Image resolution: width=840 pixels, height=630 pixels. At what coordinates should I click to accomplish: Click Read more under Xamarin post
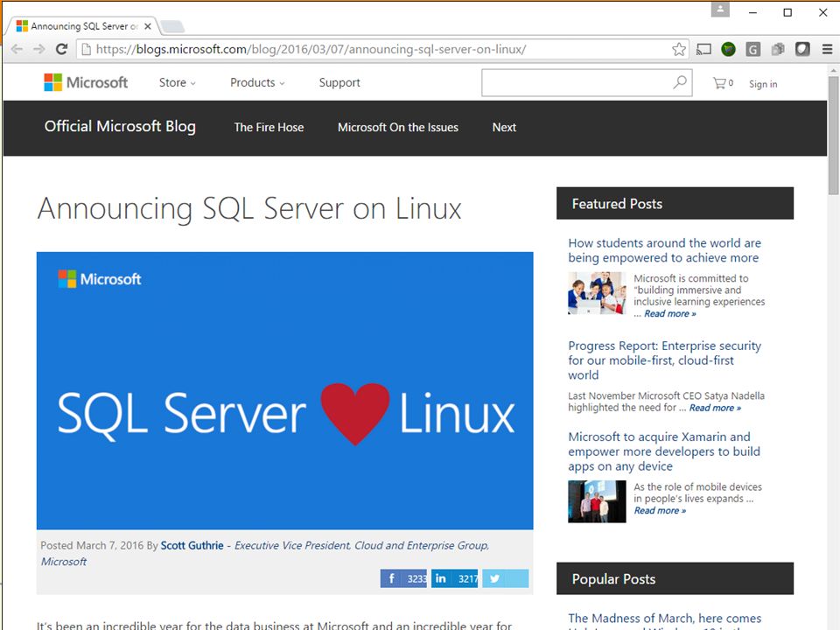click(660, 510)
